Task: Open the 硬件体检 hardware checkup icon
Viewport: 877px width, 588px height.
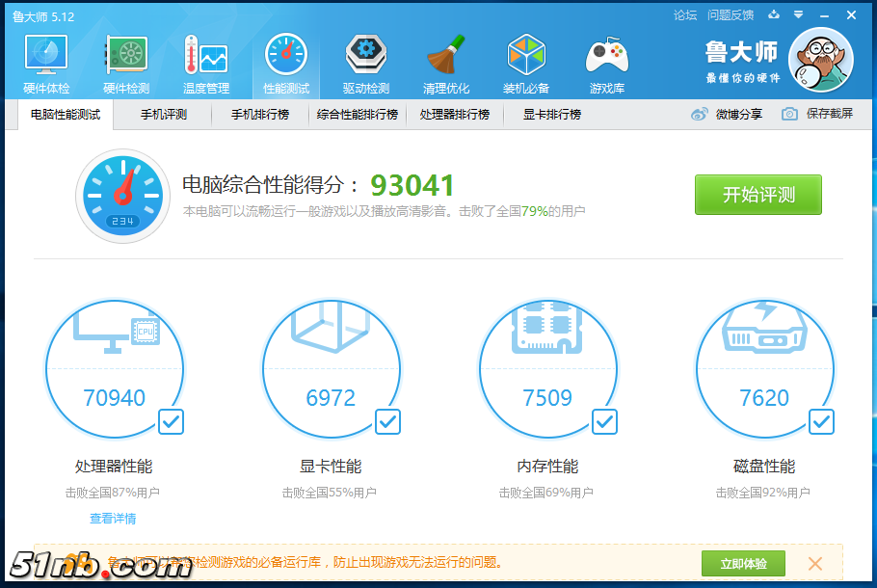Action: point(45,58)
